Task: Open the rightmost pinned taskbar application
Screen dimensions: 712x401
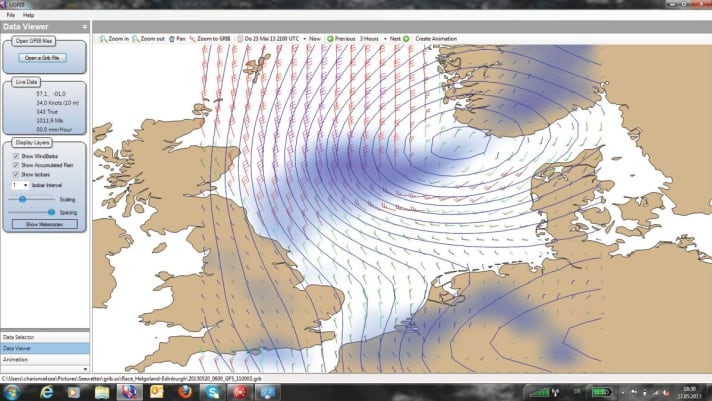Action: coord(267,392)
